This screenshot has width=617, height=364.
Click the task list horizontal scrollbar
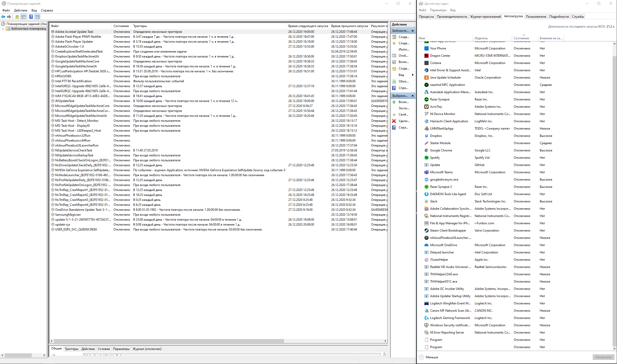click(169, 341)
